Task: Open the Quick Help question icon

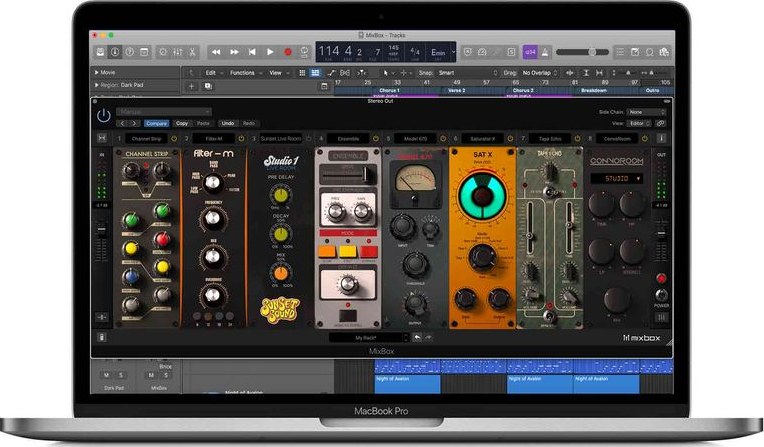Action: coord(130,52)
